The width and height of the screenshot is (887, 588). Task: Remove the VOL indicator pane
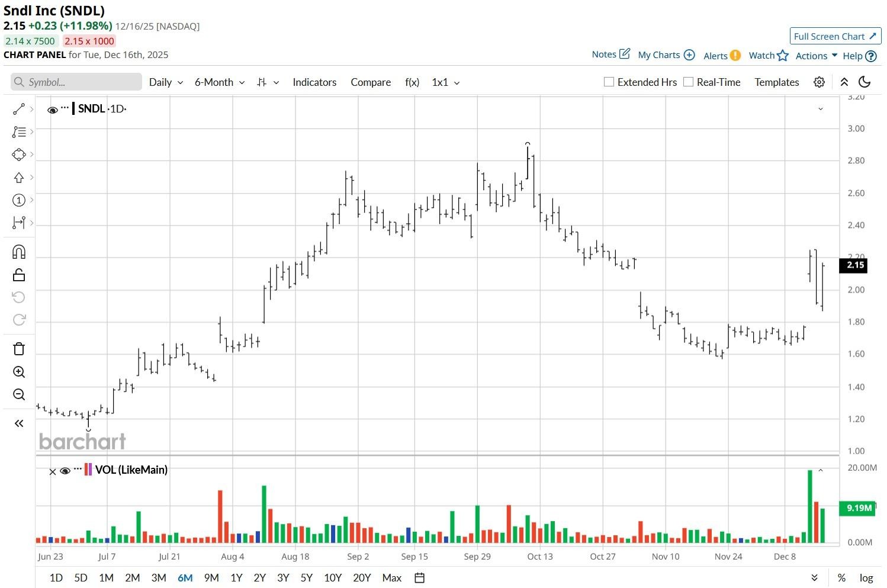tap(53, 471)
